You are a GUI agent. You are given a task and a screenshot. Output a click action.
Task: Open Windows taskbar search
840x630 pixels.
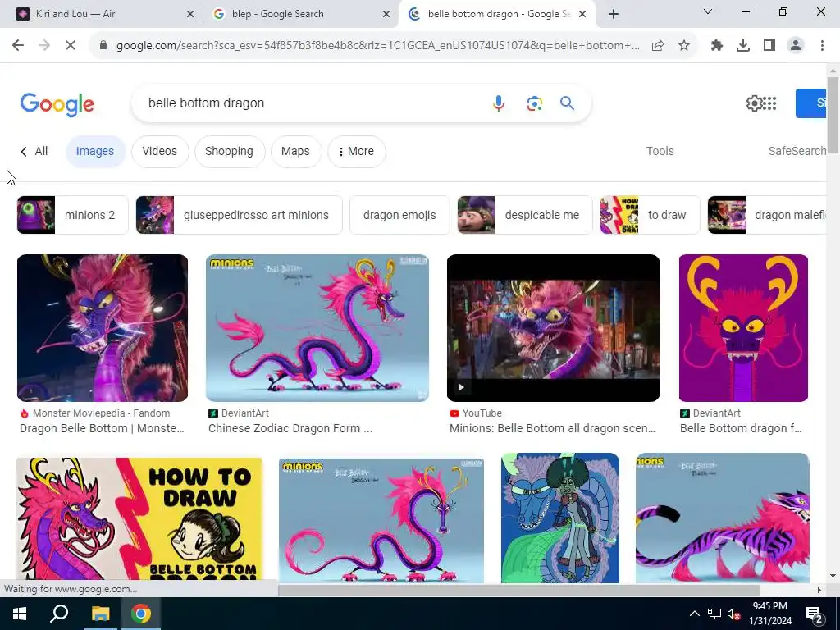coord(59,614)
